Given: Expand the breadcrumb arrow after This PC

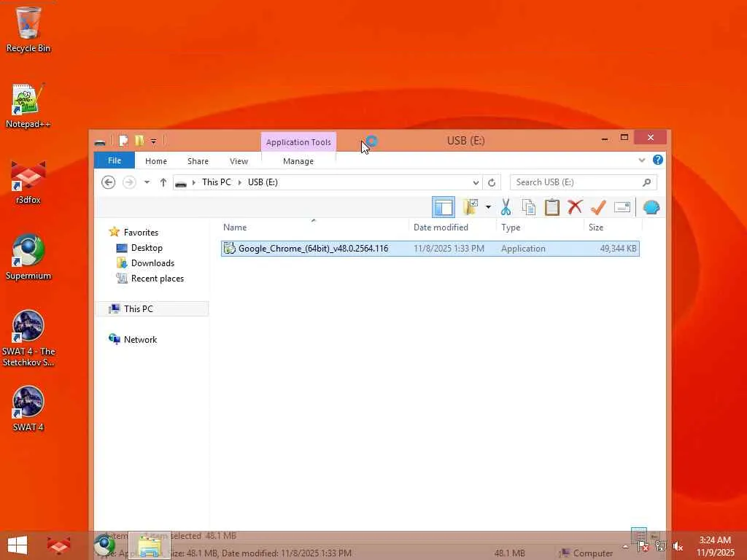Looking at the screenshot, I should 239,182.
